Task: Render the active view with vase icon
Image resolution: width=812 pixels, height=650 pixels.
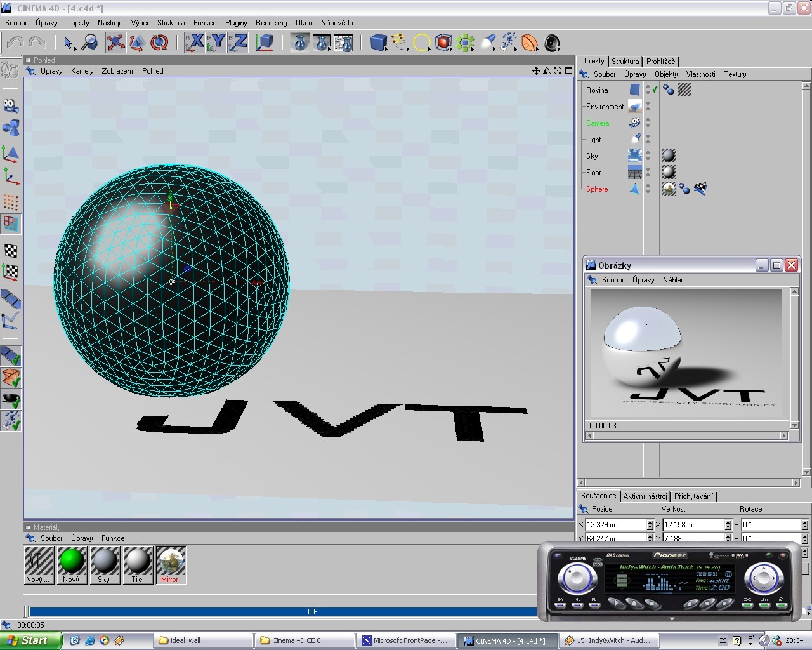Action: [x=300, y=43]
